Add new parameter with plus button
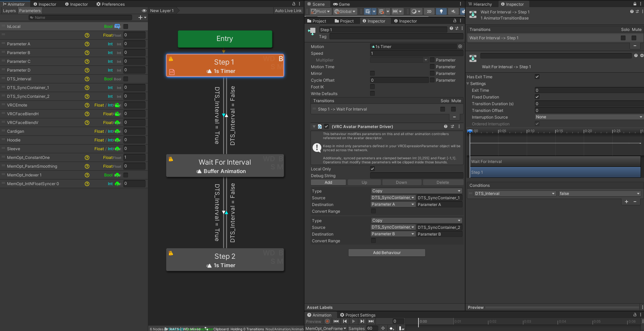Viewport: 644px width, 331px height. (x=142, y=17)
